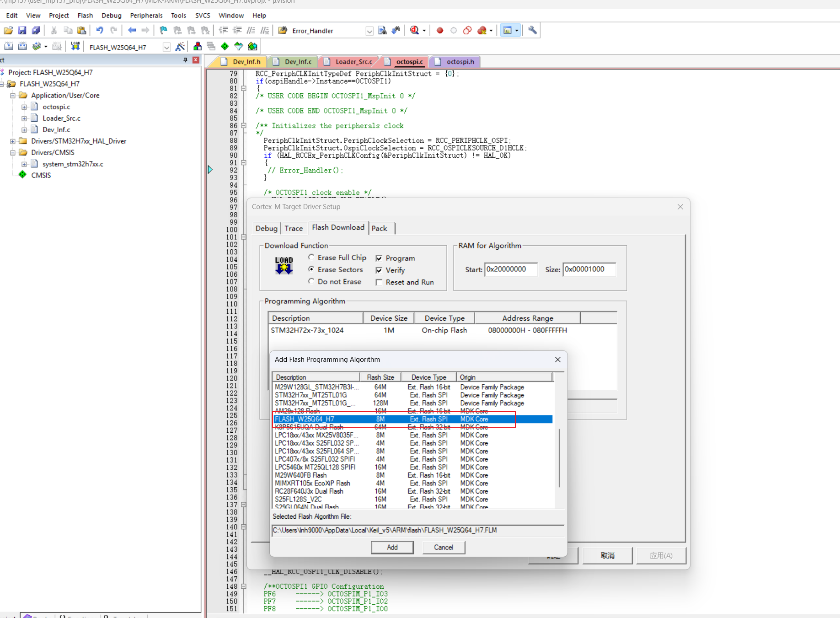This screenshot has width=840, height=618.
Task: Save the current file
Action: [x=22, y=31]
